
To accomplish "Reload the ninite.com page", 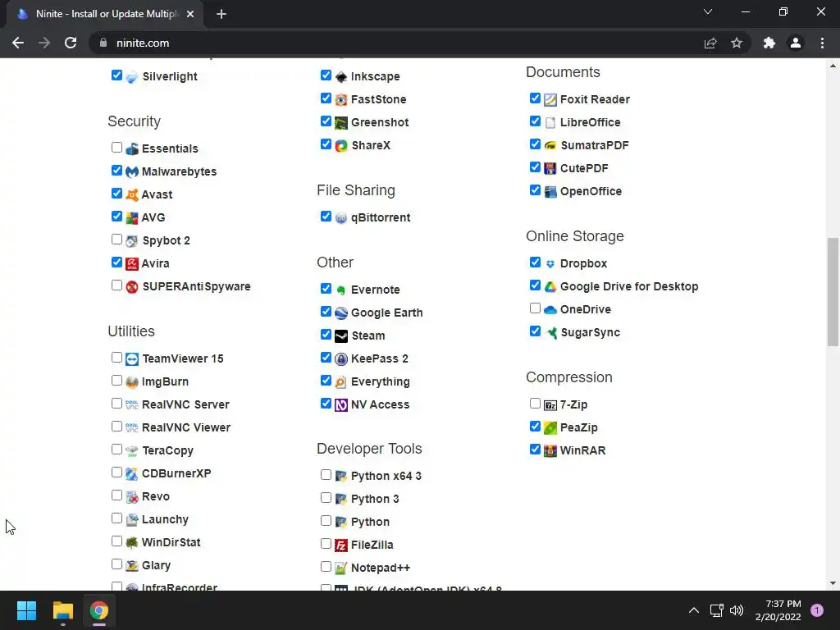I will point(71,43).
